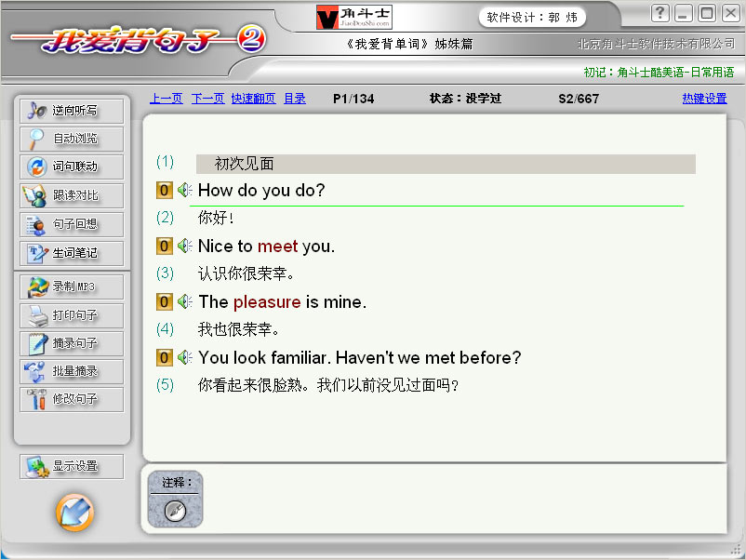Play audio for "How do you do?"
The width and height of the screenshot is (746, 560).
pos(184,191)
